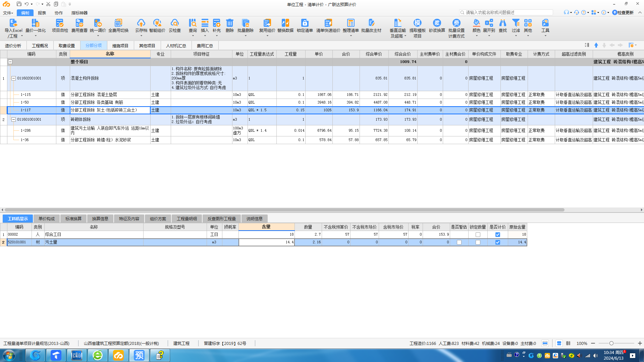
Task: Open 费用查看 fee viewer
Action: (x=79, y=23)
